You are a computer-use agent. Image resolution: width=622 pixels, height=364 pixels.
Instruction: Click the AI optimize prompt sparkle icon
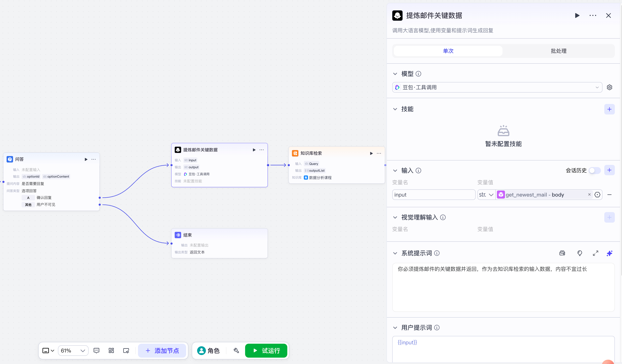tap(609, 253)
